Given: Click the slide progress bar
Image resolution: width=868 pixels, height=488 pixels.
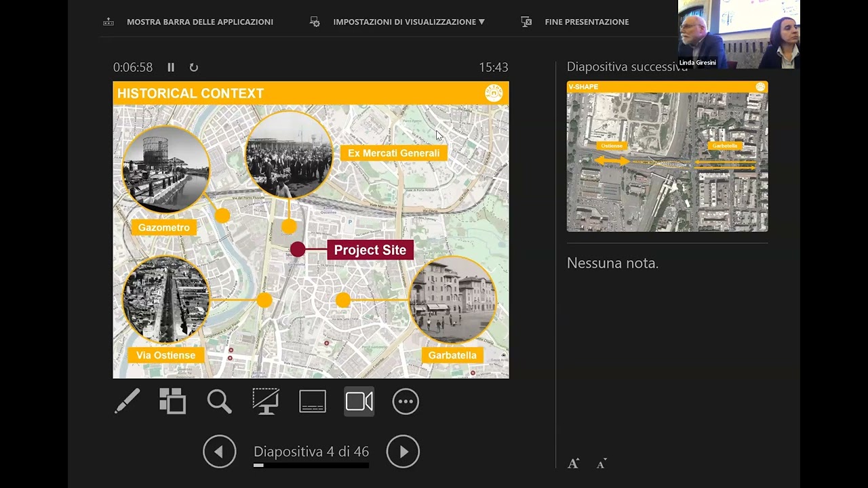Looking at the screenshot, I should pyautogui.click(x=311, y=466).
